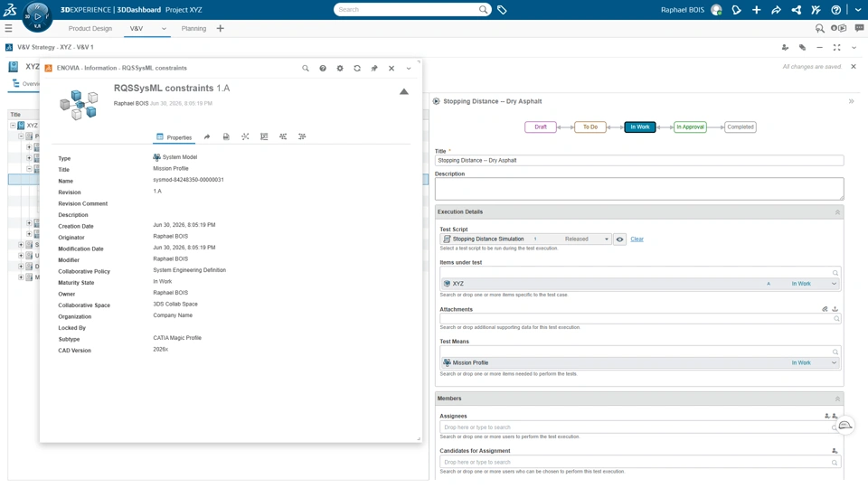Image resolution: width=868 pixels, height=488 pixels.
Task: Open ENOVIA Information panel settings gear
Action: [340, 68]
